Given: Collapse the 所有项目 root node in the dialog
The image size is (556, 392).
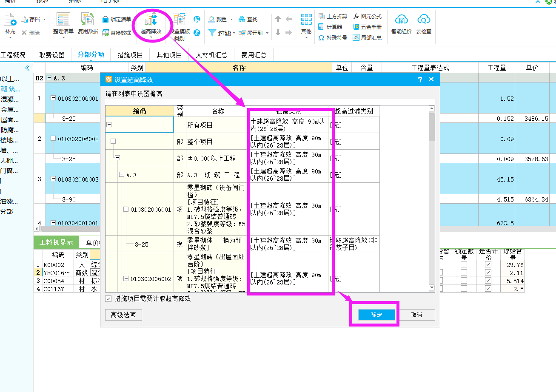Looking at the screenshot, I should point(109,125).
